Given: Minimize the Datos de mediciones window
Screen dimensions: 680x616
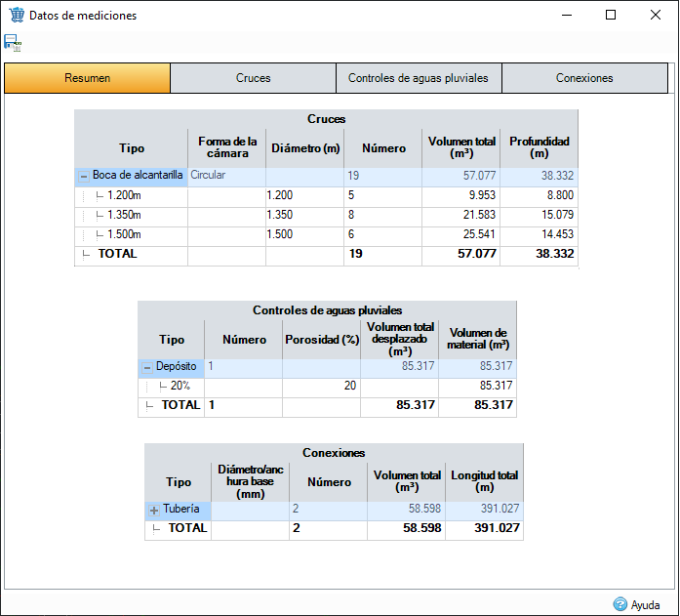Looking at the screenshot, I should [x=567, y=15].
